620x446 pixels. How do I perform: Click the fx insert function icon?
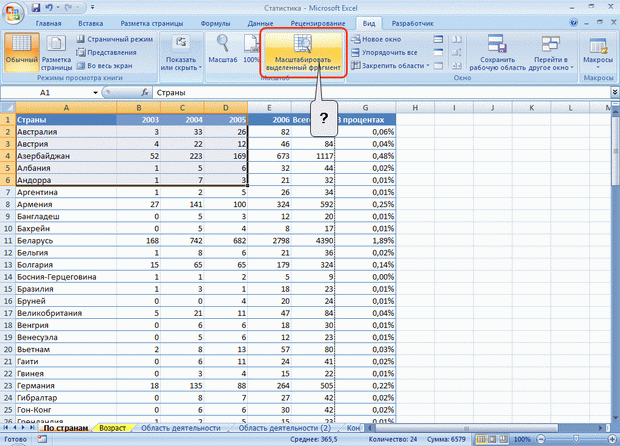145,93
